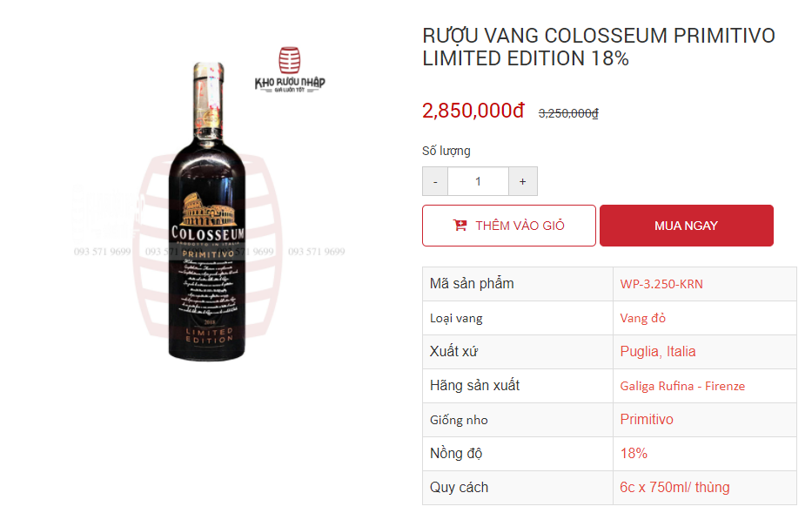
Task: Click the Kho Rượu Nhập brand text under logo
Action: (x=290, y=83)
